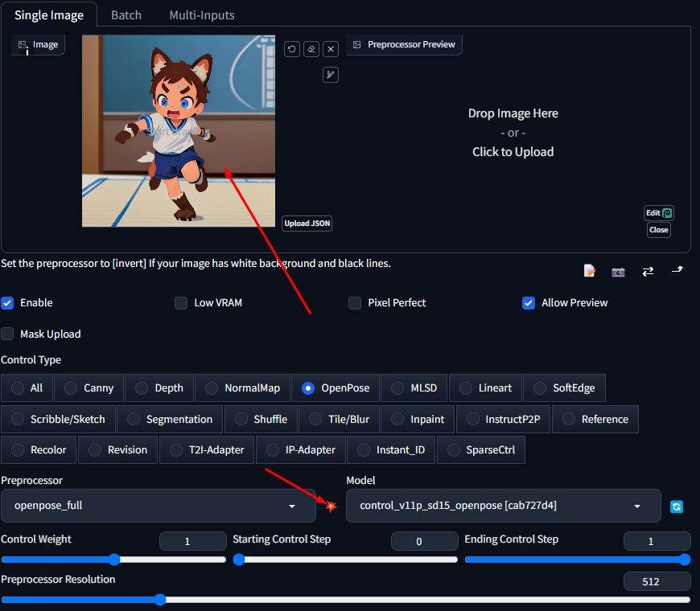This screenshot has height=611, width=700.
Task: Click the eraser icon on the image canvas
Action: [x=311, y=49]
